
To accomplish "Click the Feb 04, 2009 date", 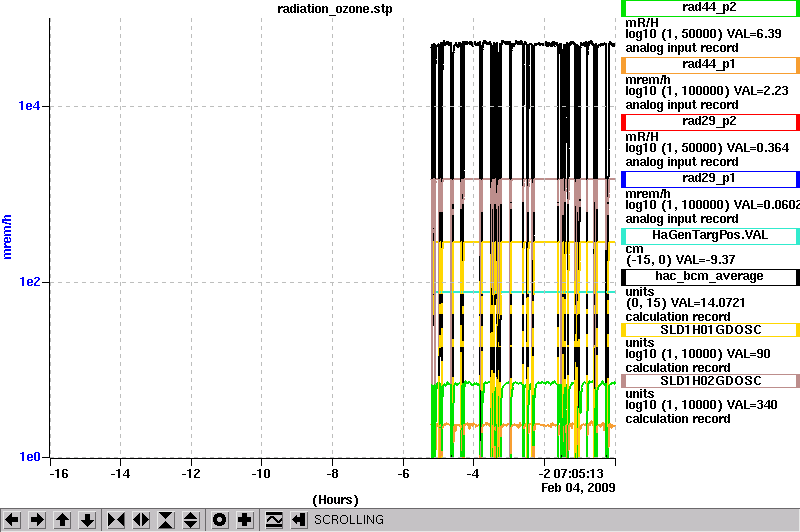I will point(578,488).
